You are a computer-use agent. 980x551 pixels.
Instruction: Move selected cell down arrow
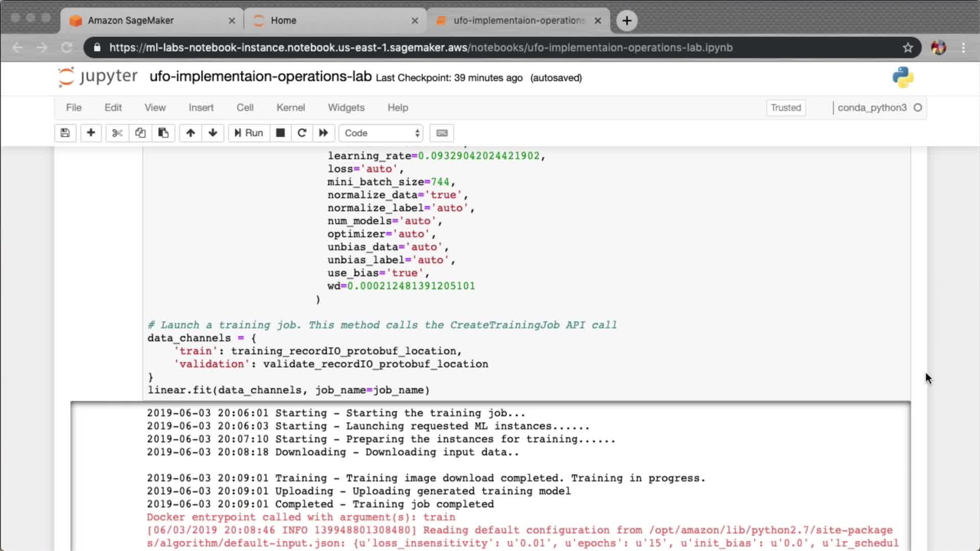tap(213, 133)
